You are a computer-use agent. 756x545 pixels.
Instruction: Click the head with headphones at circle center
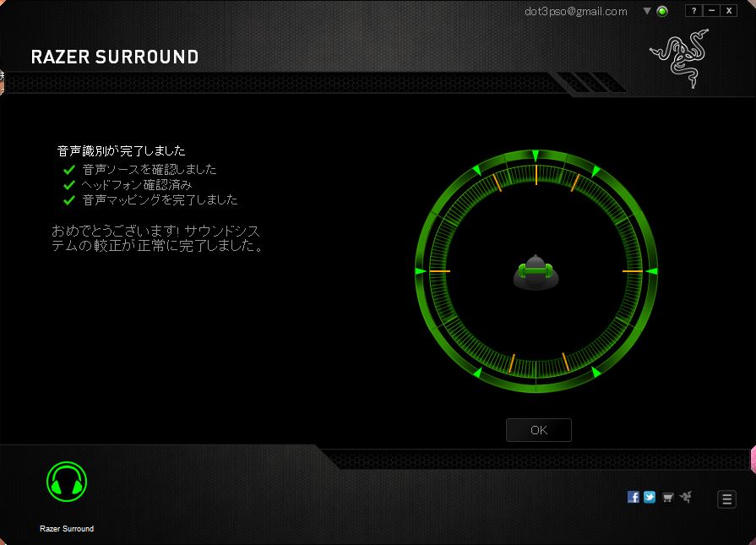click(536, 272)
